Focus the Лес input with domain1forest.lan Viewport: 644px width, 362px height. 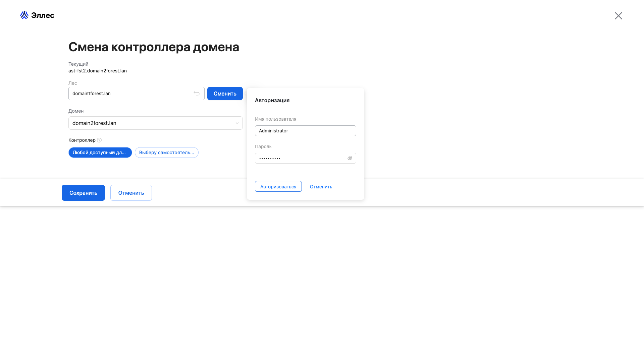(x=129, y=94)
